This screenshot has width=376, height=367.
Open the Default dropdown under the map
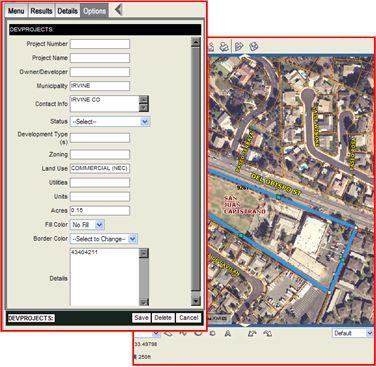352,333
